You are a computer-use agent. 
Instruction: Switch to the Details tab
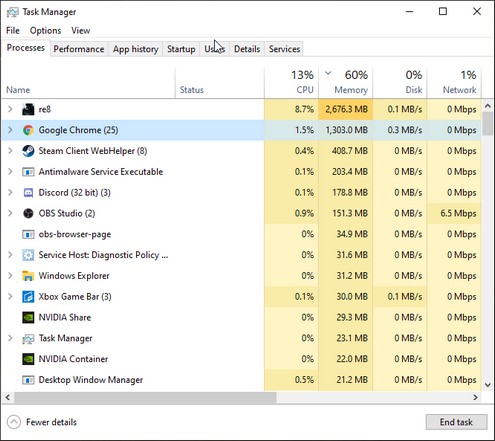247,49
